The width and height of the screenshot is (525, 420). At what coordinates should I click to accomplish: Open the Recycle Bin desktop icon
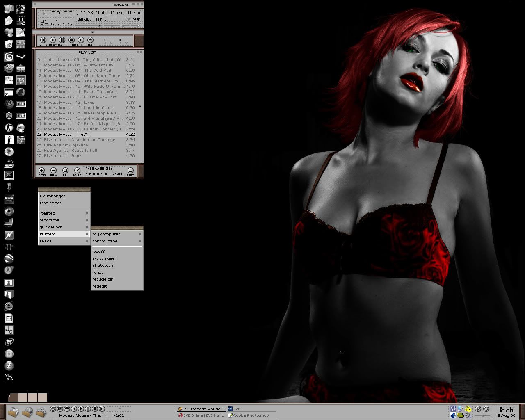9,45
